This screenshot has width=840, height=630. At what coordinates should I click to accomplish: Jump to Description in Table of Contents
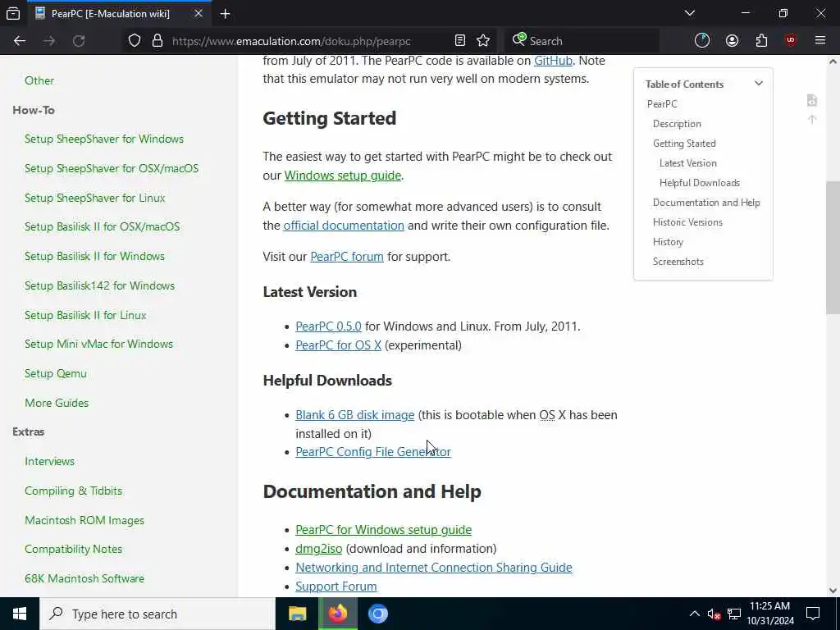[677, 124]
